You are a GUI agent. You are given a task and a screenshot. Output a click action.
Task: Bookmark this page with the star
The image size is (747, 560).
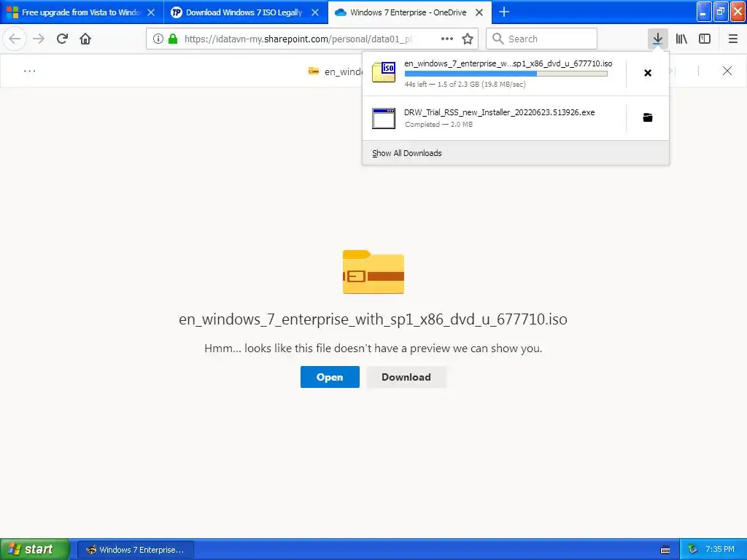(x=468, y=39)
